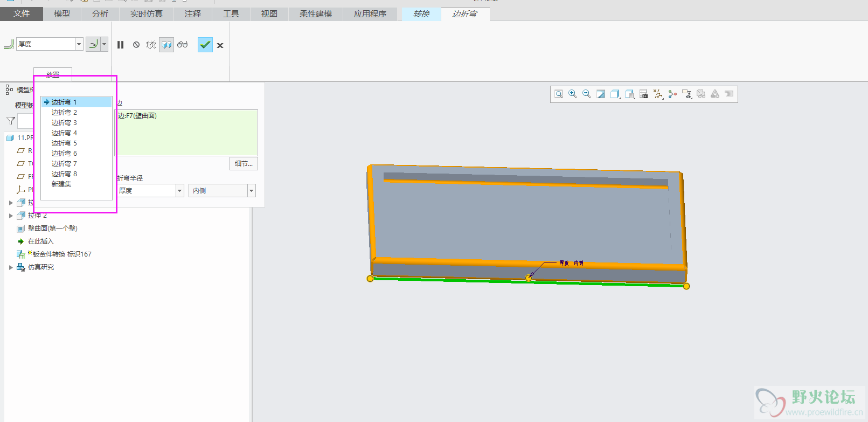
Task: Select 边折弯 3 in the set list
Action: click(77, 123)
